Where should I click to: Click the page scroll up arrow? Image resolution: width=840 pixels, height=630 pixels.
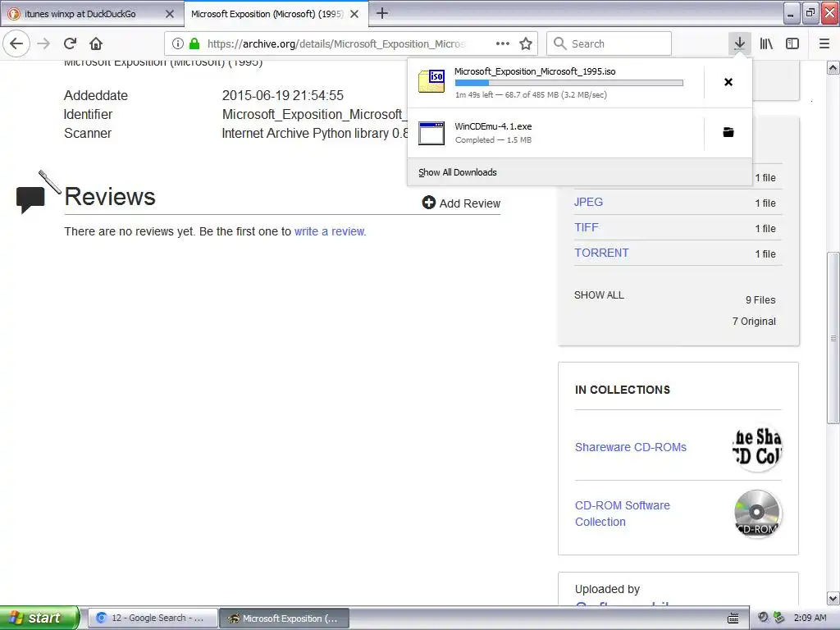(833, 67)
